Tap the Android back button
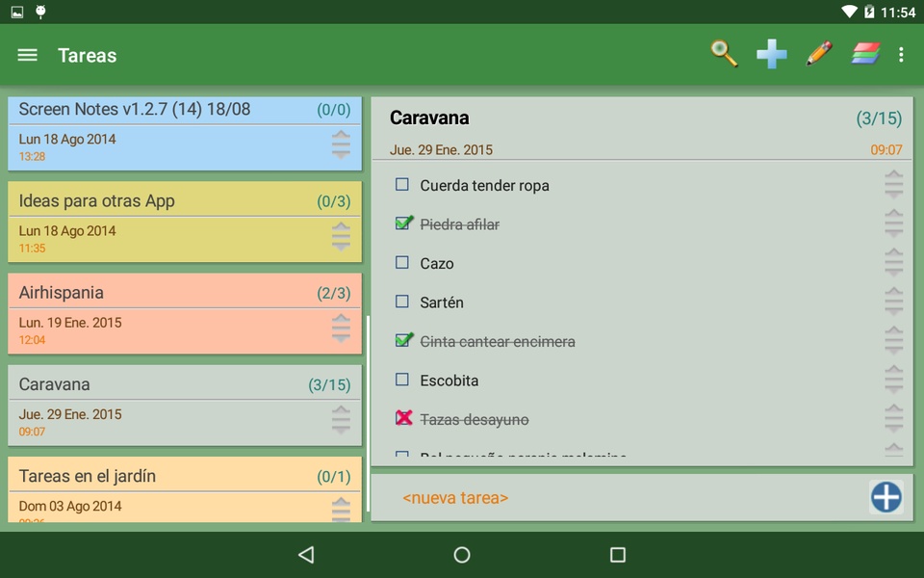The height and width of the screenshot is (578, 924). [x=306, y=555]
